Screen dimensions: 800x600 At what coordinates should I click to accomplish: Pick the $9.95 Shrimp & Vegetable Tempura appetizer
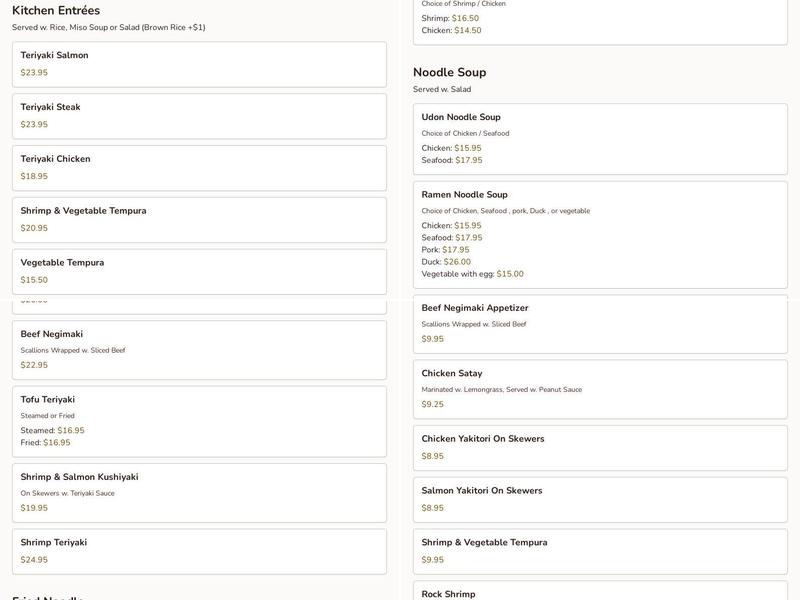pos(600,551)
